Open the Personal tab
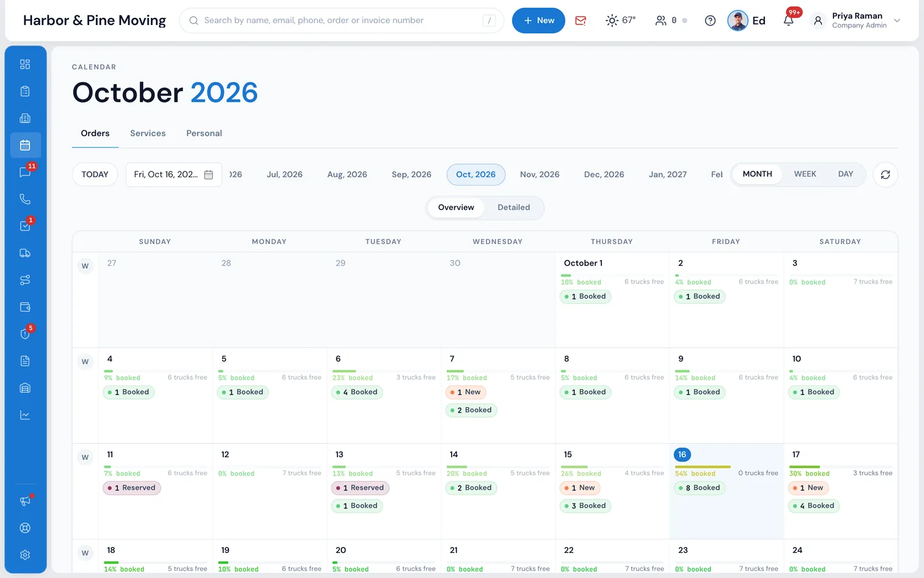Screen dimensions: 924x578 point(204,134)
